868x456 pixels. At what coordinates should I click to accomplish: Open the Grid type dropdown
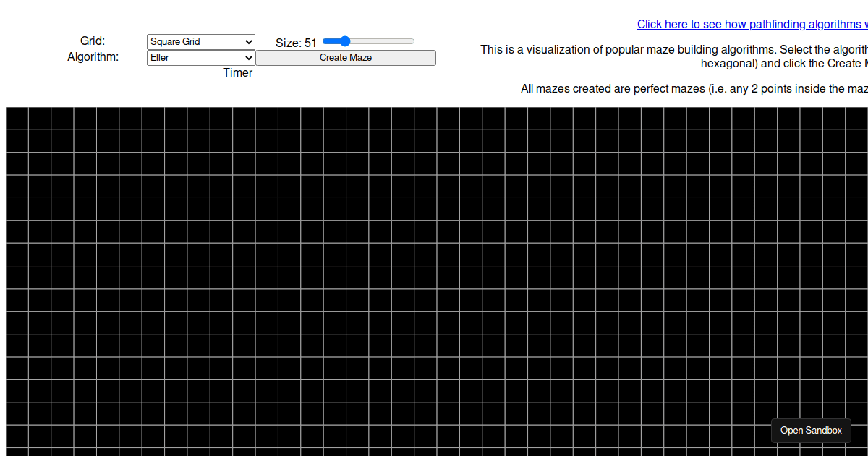tap(201, 42)
